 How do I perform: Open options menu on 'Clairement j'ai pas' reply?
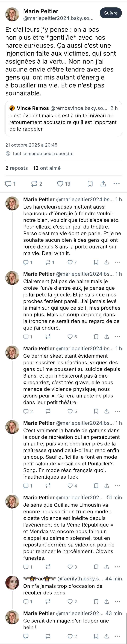(x=117, y=337)
